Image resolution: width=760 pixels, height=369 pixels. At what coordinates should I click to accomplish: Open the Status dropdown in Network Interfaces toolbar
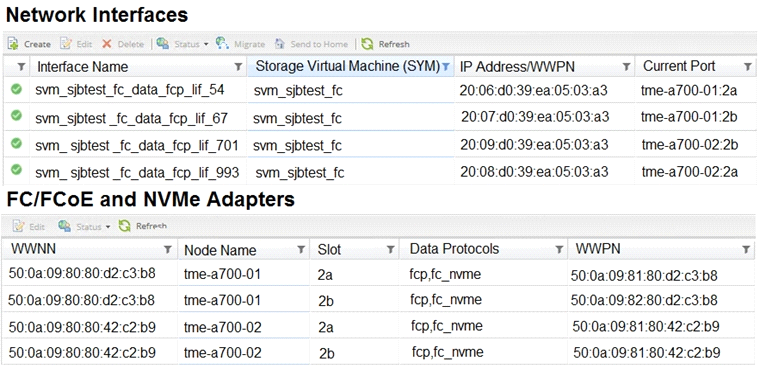[182, 44]
